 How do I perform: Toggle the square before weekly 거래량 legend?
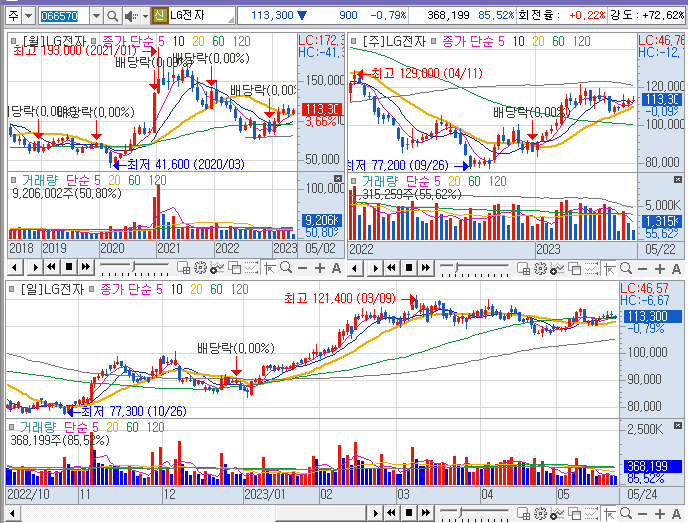354,181
